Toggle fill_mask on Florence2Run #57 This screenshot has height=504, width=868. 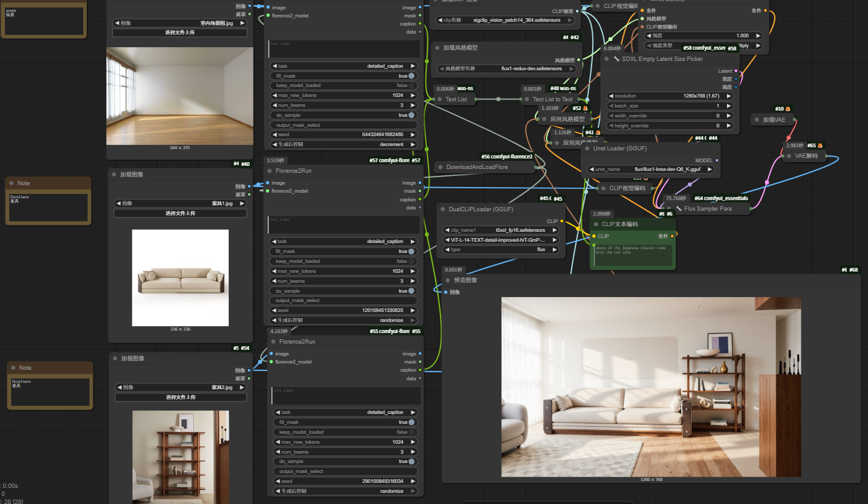(344, 252)
